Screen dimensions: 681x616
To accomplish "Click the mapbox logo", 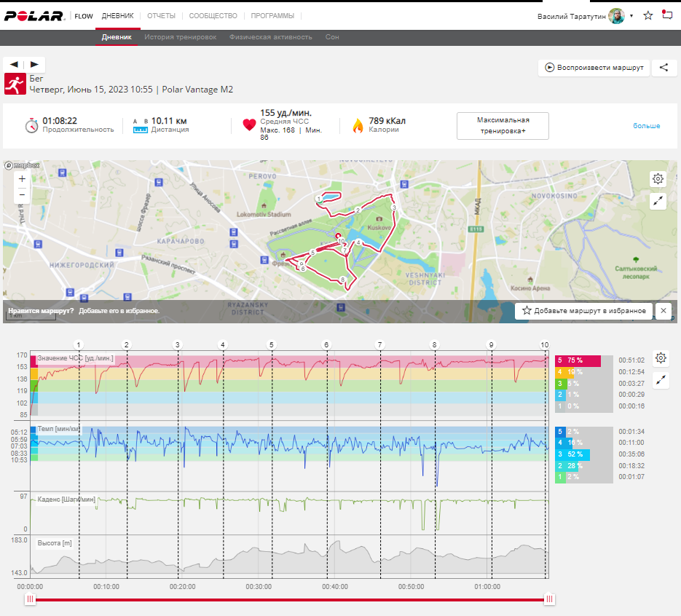I will pyautogui.click(x=22, y=165).
